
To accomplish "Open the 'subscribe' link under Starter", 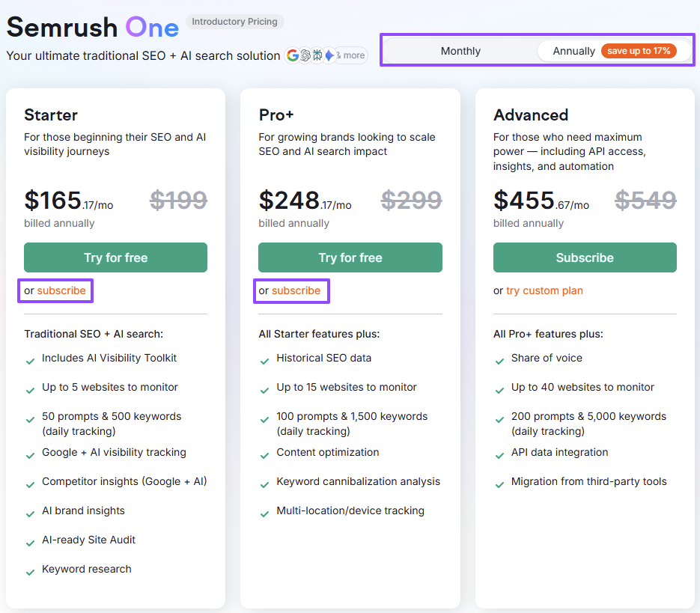I will click(61, 290).
